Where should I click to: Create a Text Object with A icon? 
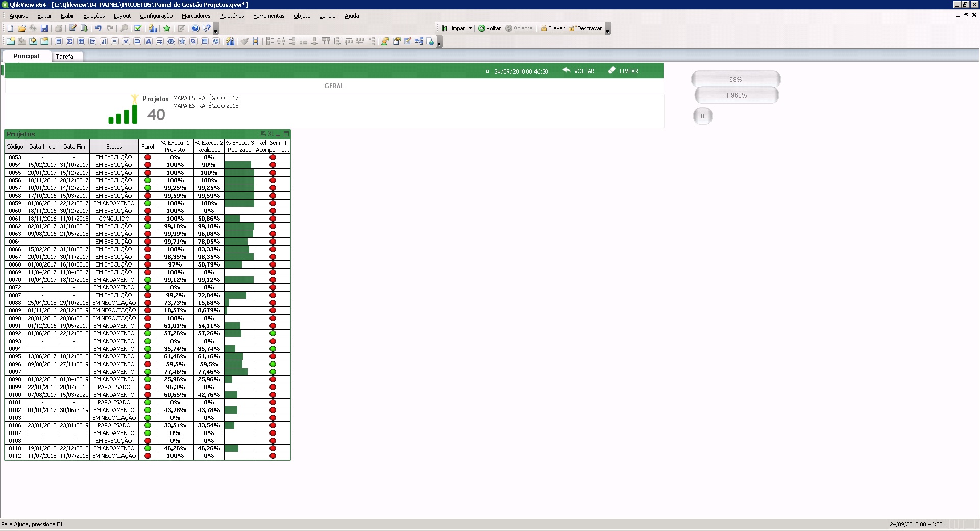click(149, 41)
